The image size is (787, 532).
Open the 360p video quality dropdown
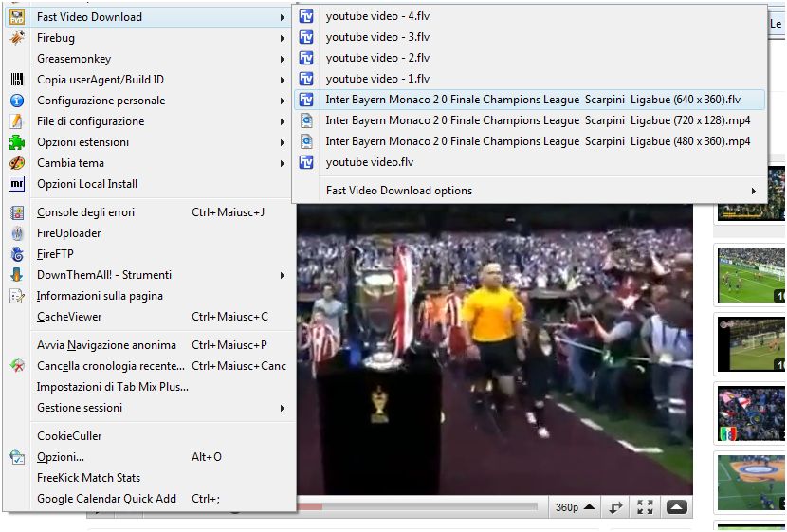click(576, 507)
